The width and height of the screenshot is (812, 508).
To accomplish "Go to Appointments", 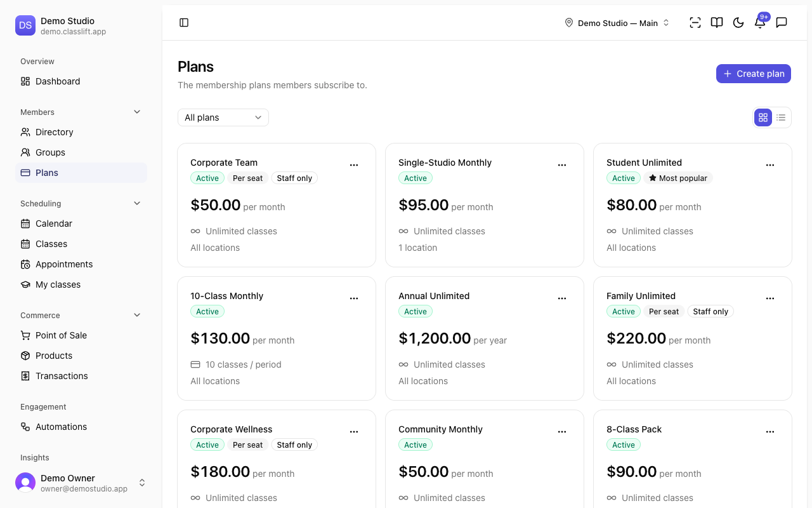I will 81,264.
